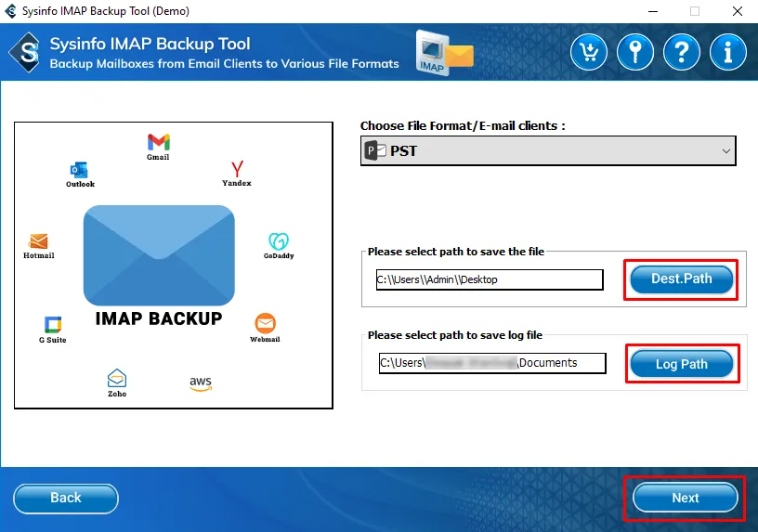Close the Sysinfo IMAP Backup Tool window

tap(738, 11)
